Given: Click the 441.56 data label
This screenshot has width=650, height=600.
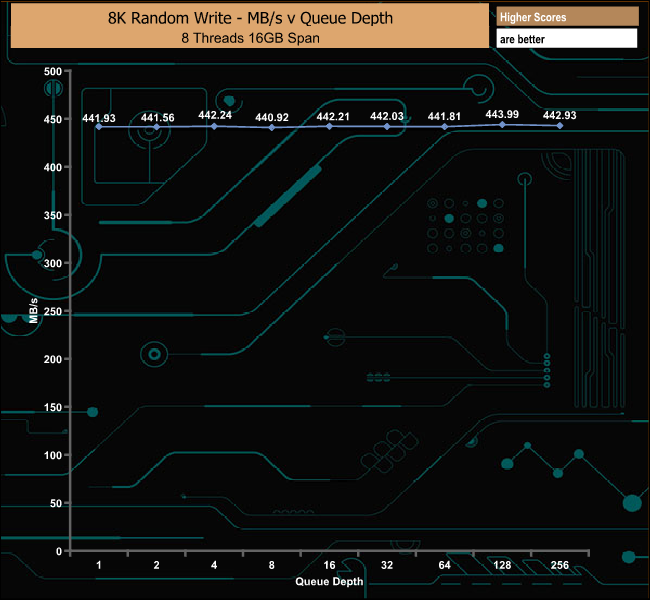Looking at the screenshot, I should pyautogui.click(x=157, y=118).
